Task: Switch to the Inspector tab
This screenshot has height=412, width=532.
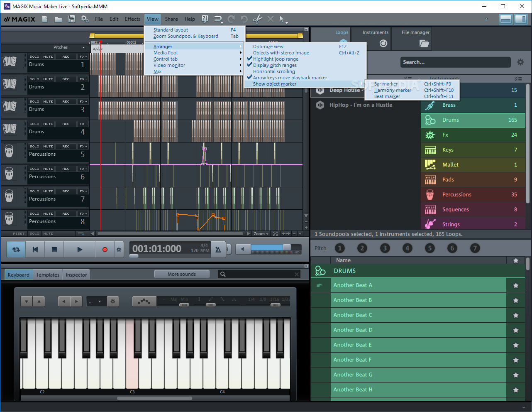Action: click(76, 275)
